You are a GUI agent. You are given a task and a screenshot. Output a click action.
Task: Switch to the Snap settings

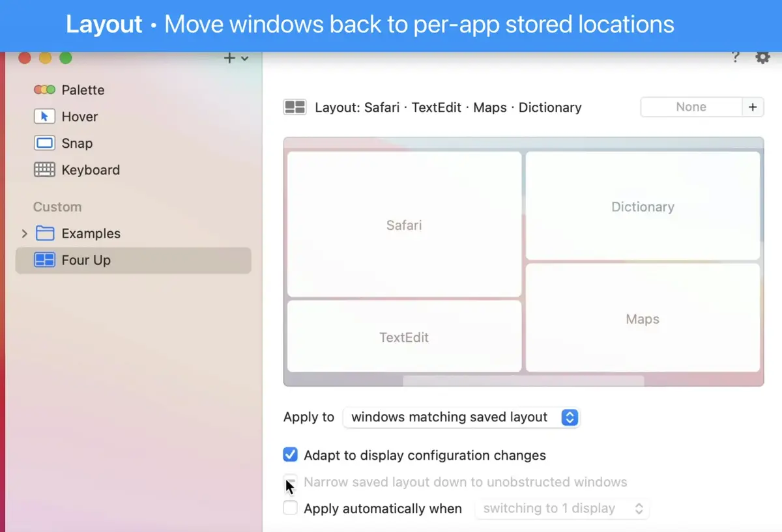[76, 143]
